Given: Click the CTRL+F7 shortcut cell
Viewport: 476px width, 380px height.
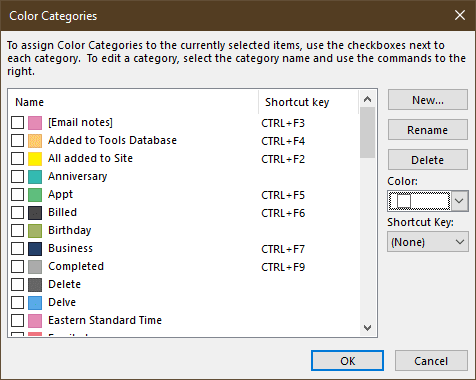Looking at the screenshot, I should click(283, 249).
